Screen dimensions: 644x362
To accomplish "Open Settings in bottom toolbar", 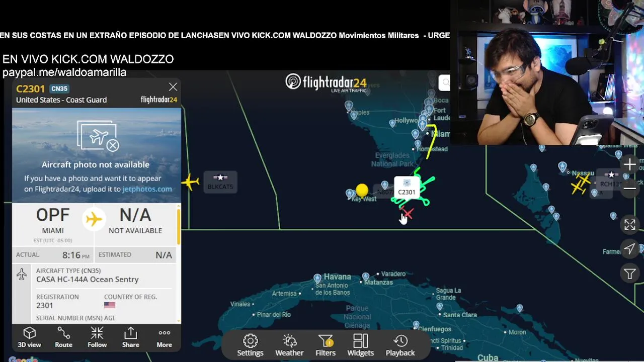I will pos(250,345).
